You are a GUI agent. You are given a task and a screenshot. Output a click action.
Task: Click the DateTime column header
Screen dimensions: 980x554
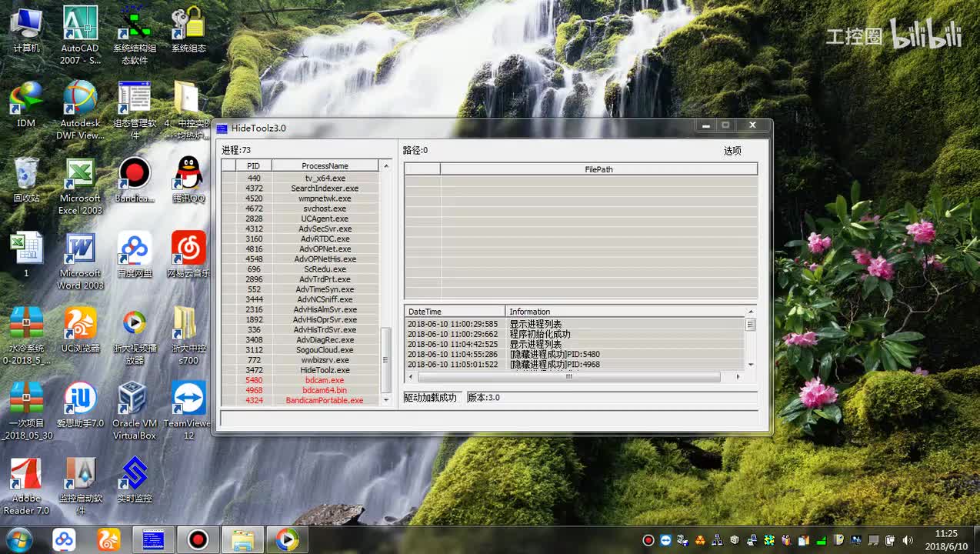coord(455,312)
